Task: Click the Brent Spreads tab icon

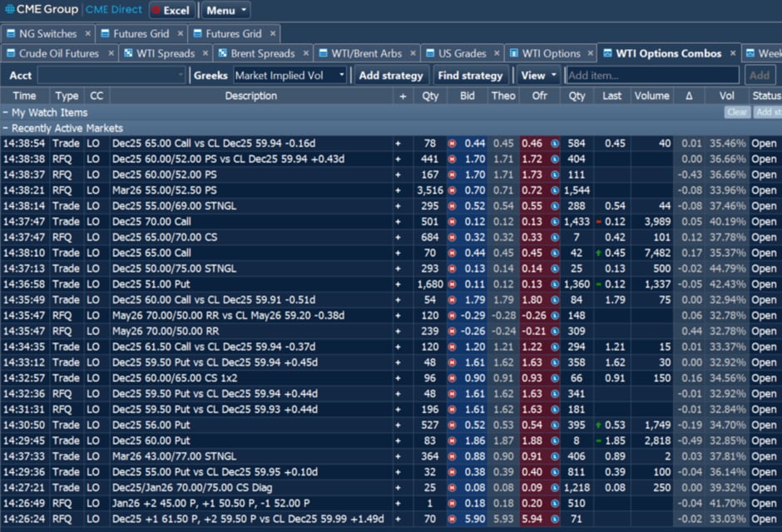Action: click(222, 53)
